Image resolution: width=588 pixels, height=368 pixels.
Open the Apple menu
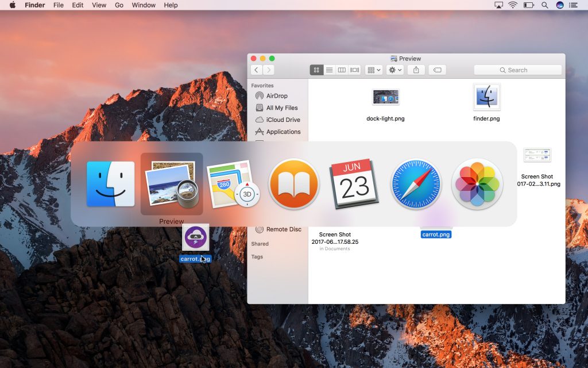(13, 5)
